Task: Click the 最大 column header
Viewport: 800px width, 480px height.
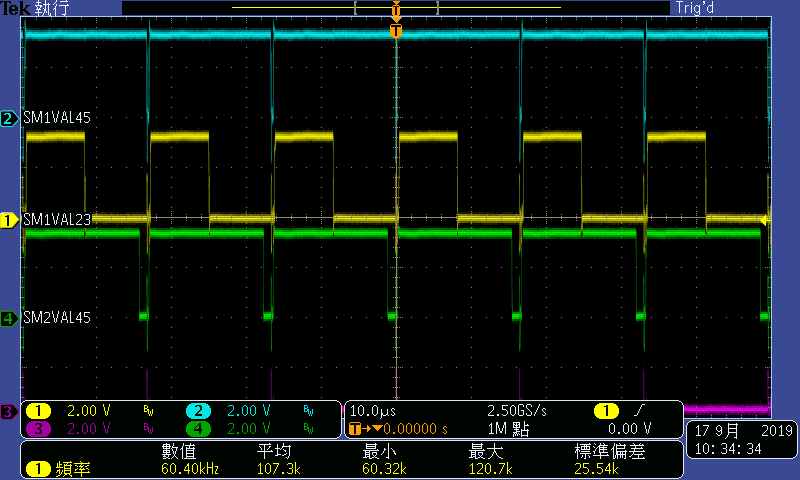Action: [x=486, y=451]
